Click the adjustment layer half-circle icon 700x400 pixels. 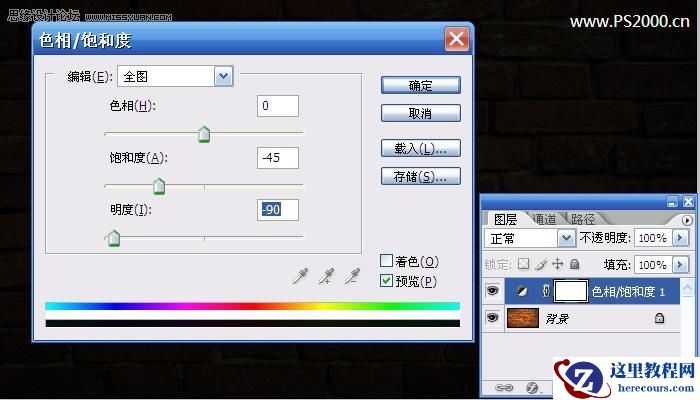pyautogui.click(x=521, y=292)
